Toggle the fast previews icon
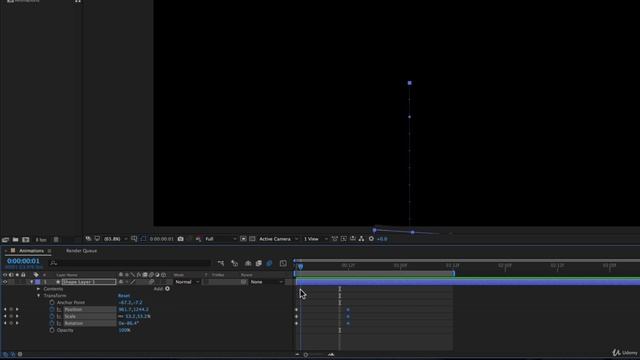 tap(344, 239)
